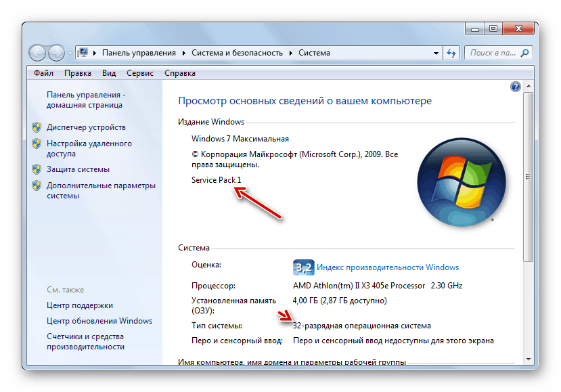Open the Файл menu
The height and width of the screenshot is (392, 561).
(44, 73)
